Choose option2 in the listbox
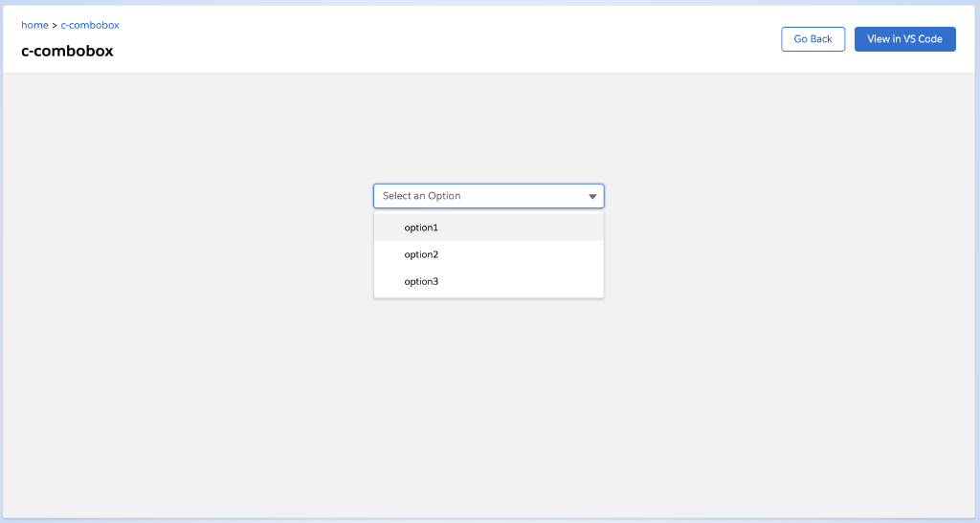Image resolution: width=980 pixels, height=523 pixels. [420, 254]
